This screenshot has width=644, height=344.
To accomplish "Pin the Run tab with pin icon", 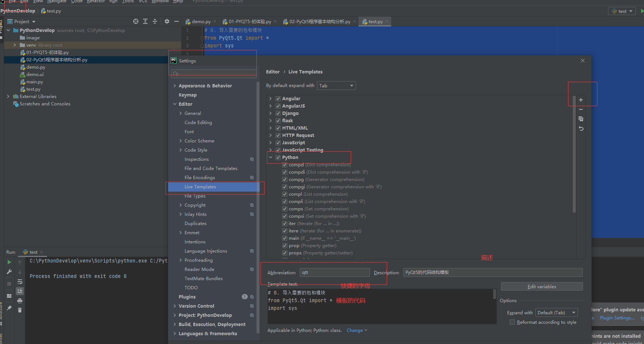I will click(9, 308).
